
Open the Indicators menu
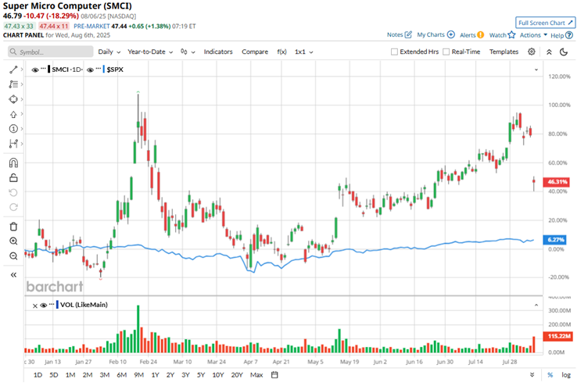coord(218,52)
